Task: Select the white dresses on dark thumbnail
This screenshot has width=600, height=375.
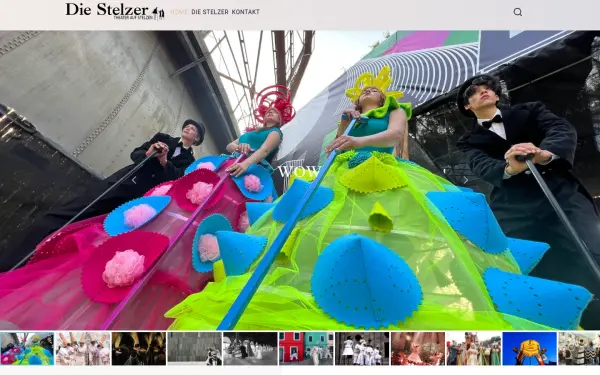Action: pos(362,349)
